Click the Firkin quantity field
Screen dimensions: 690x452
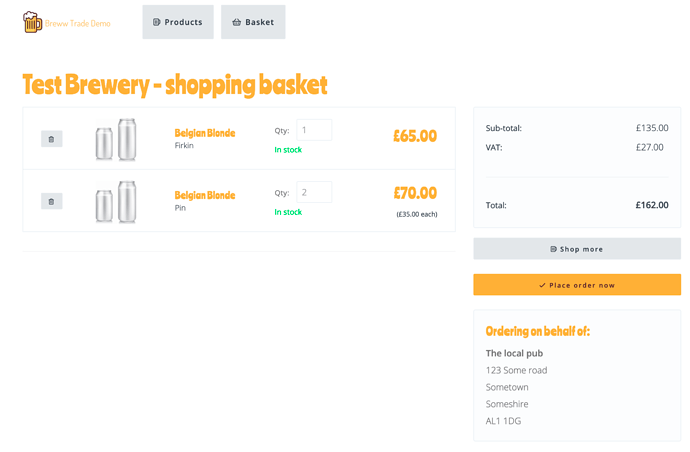(314, 130)
